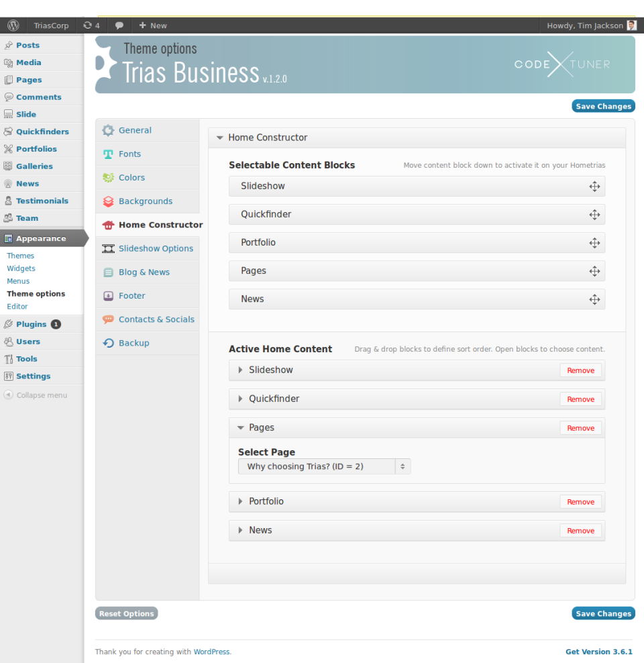644x663 pixels.
Task: Click the move handle on Quickfinder block
Action: click(594, 215)
